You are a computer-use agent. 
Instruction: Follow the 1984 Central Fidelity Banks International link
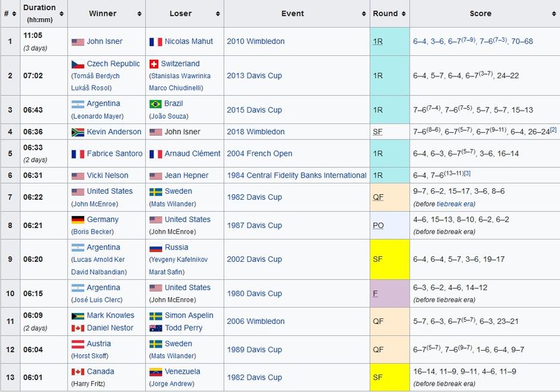coord(296,175)
